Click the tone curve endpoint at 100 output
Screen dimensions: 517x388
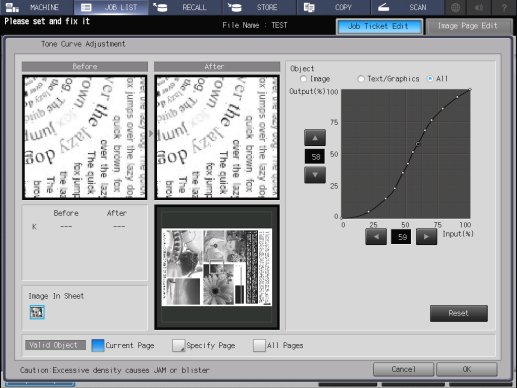point(470,90)
